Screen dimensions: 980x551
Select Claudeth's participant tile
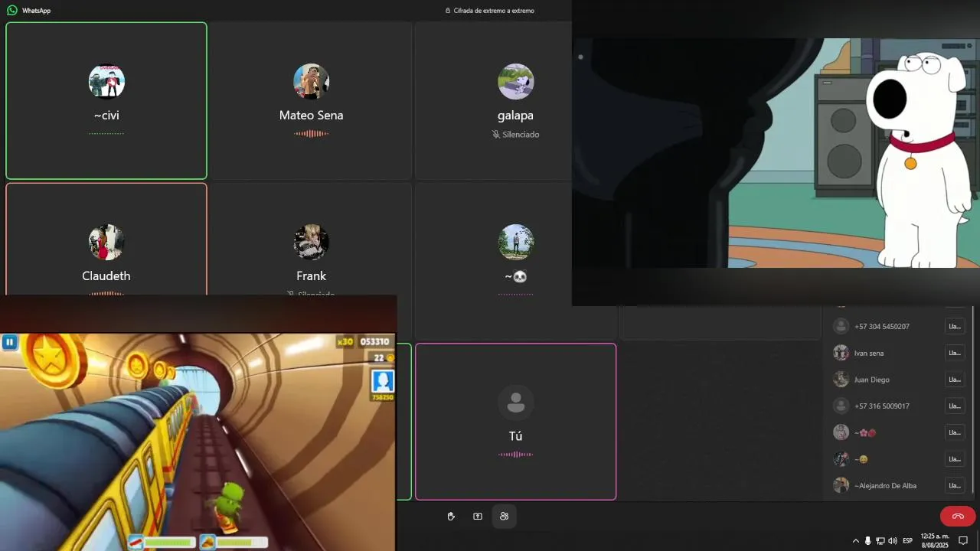pyautogui.click(x=106, y=239)
